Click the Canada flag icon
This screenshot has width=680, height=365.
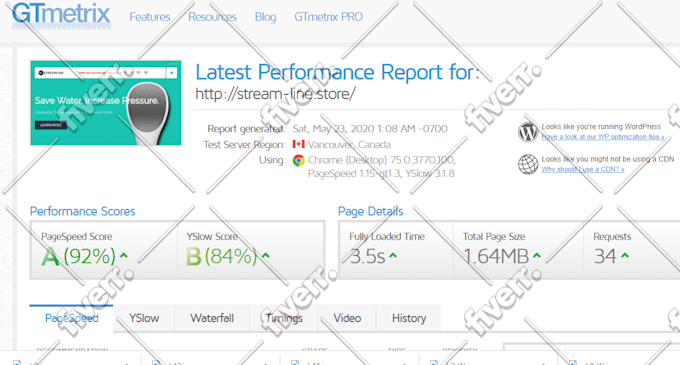tap(298, 144)
